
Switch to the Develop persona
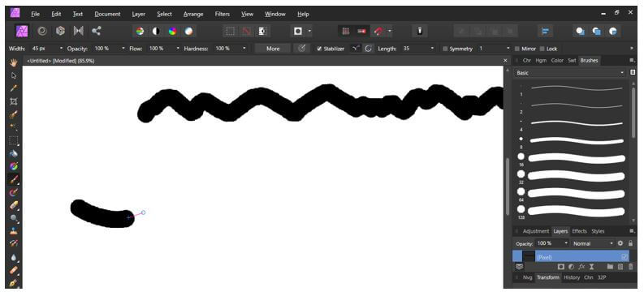click(x=60, y=31)
